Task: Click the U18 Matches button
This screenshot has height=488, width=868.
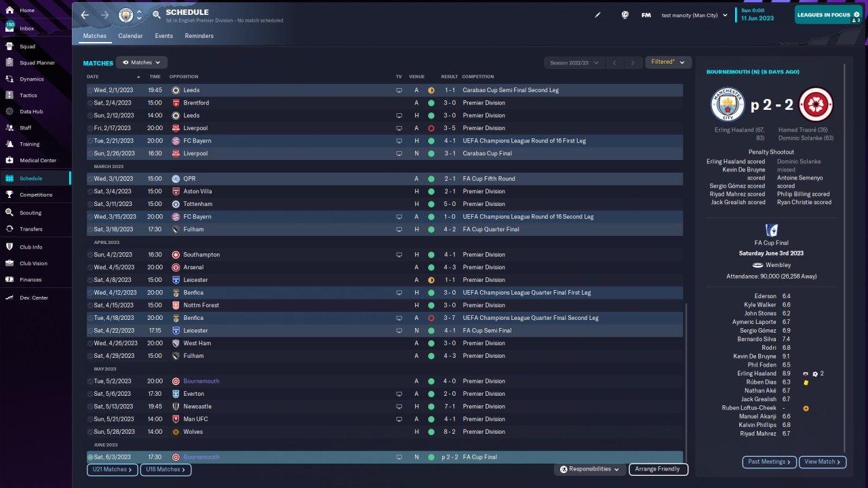Action: [x=165, y=469]
